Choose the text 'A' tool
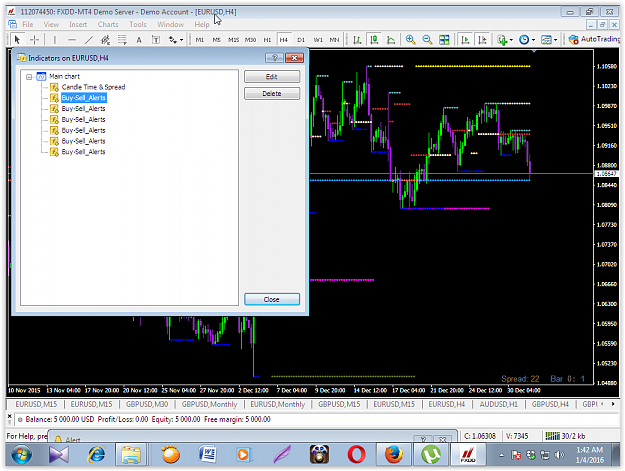This screenshot has width=625, height=471. pos(139,39)
